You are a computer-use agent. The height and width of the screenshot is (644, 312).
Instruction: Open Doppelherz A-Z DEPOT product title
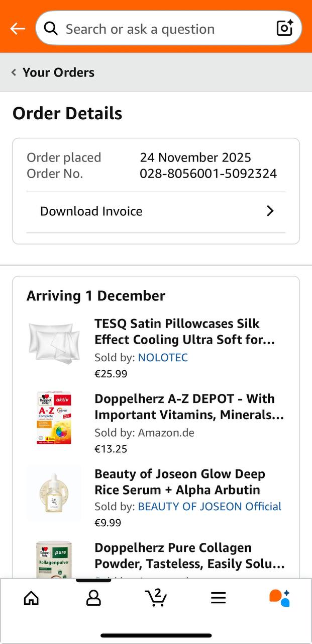click(189, 407)
